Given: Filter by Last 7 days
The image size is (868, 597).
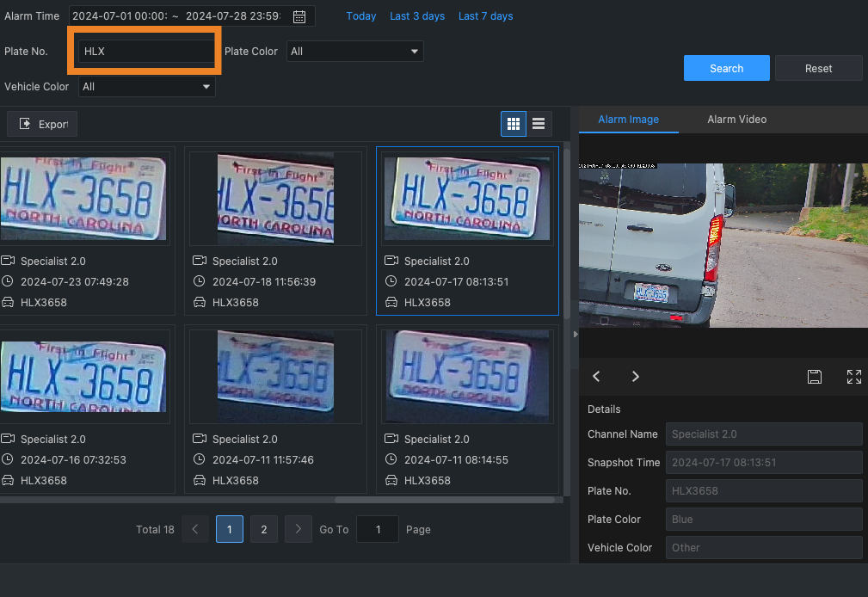Looking at the screenshot, I should click(485, 16).
